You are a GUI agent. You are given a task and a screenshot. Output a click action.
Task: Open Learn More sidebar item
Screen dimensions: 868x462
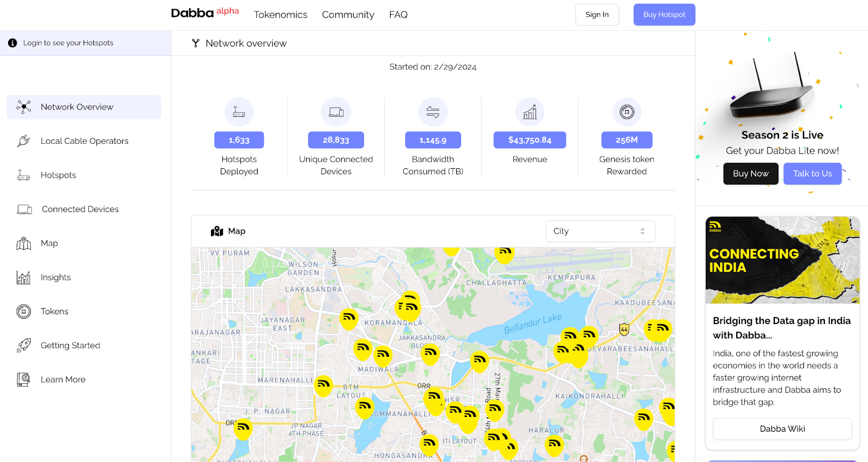tap(84, 379)
